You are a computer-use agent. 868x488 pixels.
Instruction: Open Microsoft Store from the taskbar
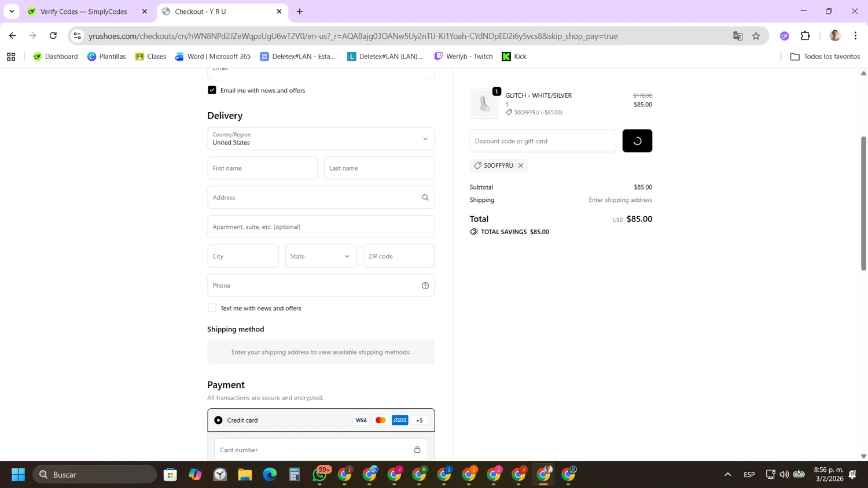tap(170, 475)
